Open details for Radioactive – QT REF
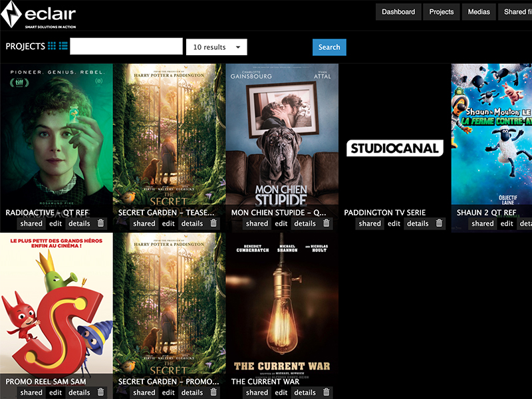 click(x=79, y=223)
